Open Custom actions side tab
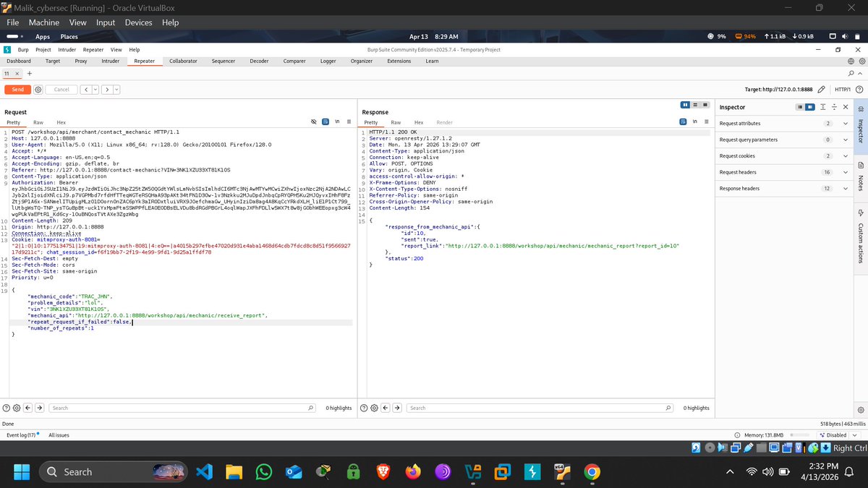Viewport: 868px width, 488px height. pyautogui.click(x=861, y=238)
